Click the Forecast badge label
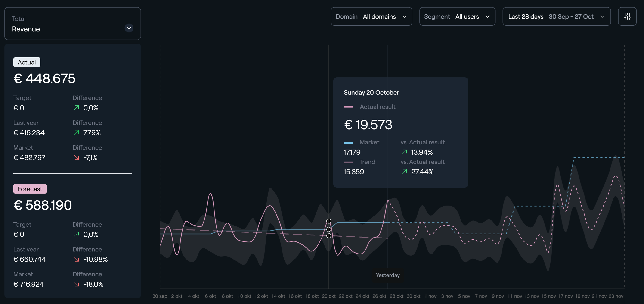Viewport: 644px width, 304px height. (x=30, y=189)
